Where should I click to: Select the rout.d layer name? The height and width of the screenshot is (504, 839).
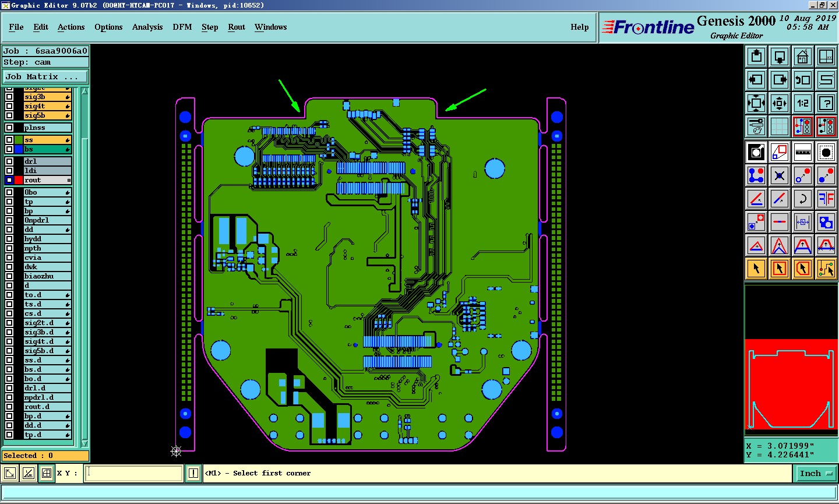[47, 407]
